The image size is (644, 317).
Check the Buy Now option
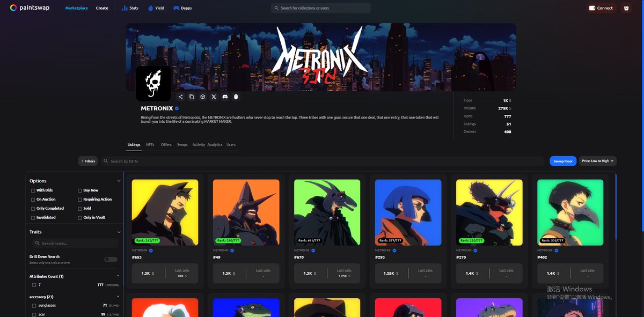point(80,190)
